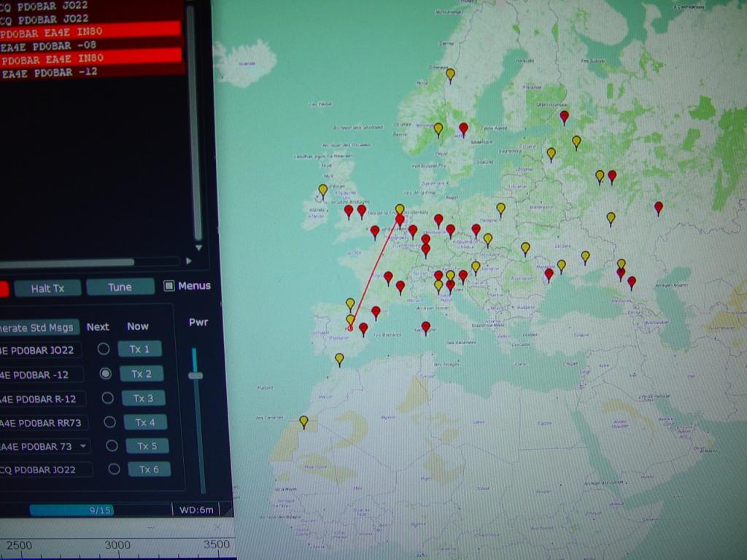
Task: Click the Pwr slider handle
Action: [196, 376]
